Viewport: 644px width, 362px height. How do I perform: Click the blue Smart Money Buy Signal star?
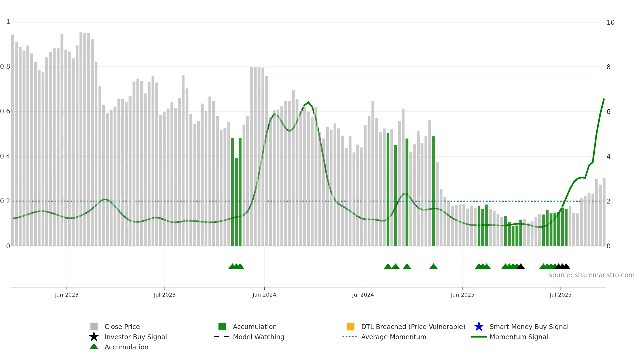(479, 326)
